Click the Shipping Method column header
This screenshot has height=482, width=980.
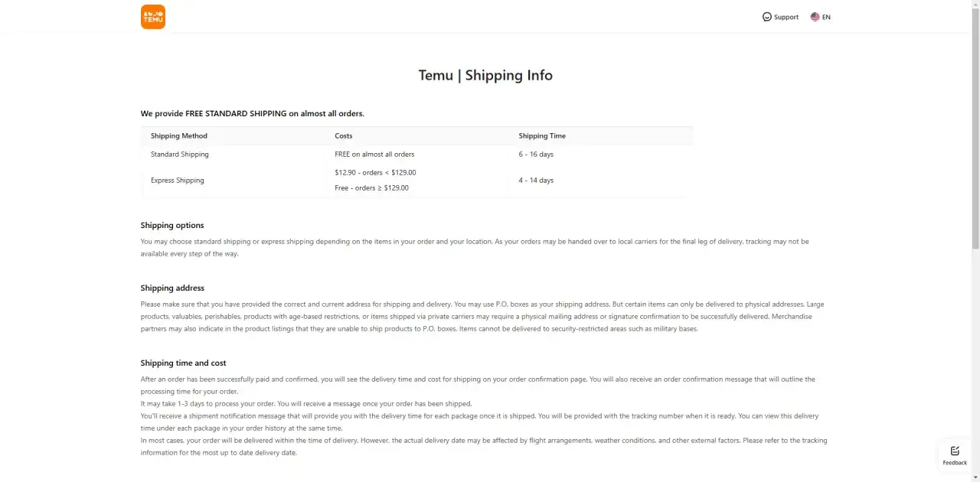click(179, 136)
